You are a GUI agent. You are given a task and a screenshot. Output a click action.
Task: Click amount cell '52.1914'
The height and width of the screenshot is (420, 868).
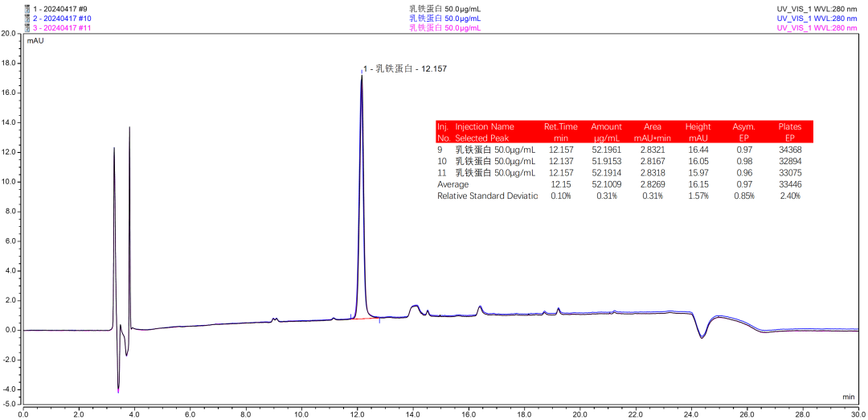tap(607, 173)
